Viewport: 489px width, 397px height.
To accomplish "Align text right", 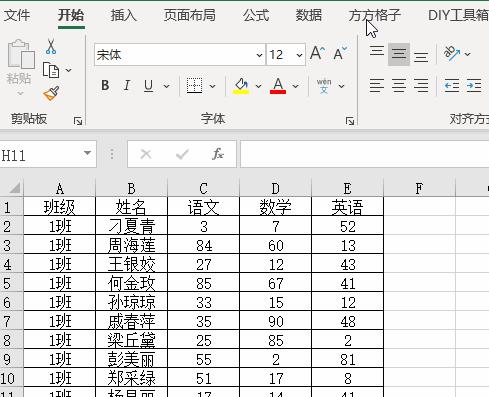I will [x=421, y=86].
